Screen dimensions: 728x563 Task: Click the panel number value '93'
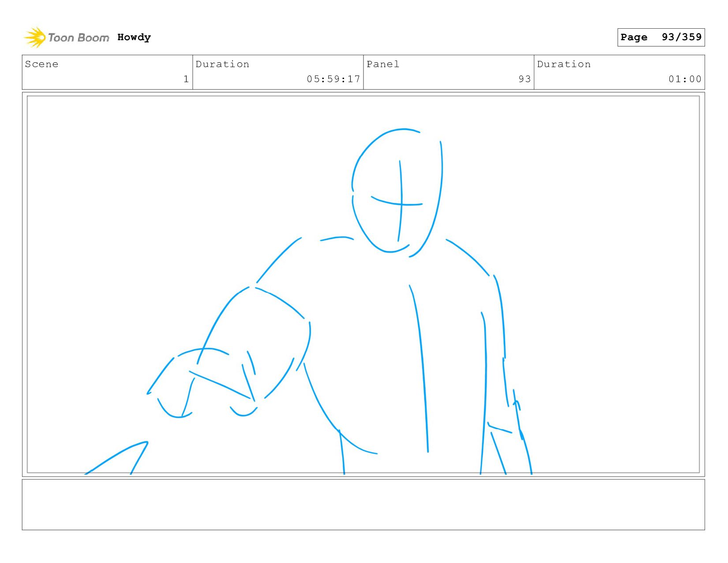525,79
